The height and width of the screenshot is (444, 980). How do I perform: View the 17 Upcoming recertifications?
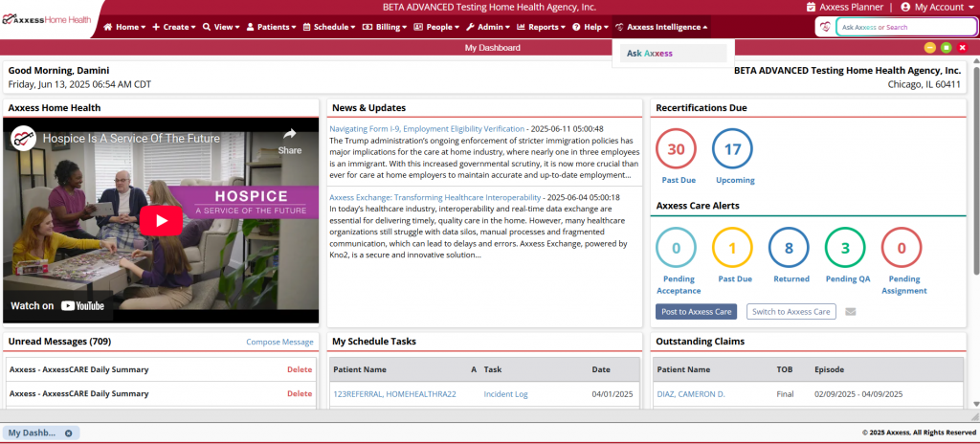tap(732, 149)
